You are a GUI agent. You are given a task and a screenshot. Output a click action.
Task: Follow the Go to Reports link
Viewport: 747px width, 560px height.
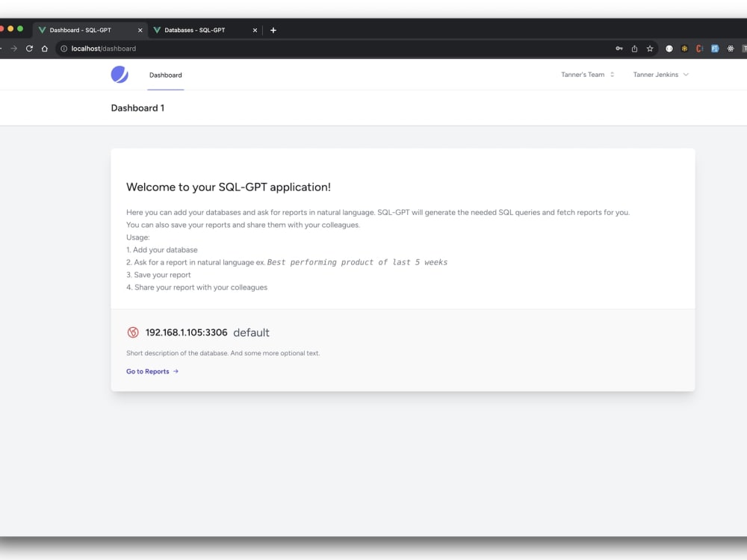152,371
